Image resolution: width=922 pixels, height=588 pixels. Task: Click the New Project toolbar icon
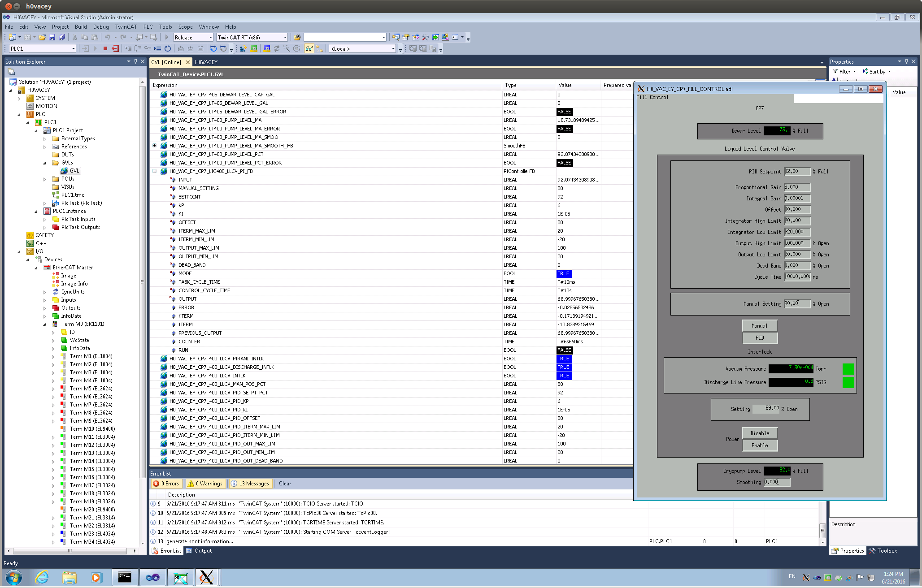tap(12, 37)
